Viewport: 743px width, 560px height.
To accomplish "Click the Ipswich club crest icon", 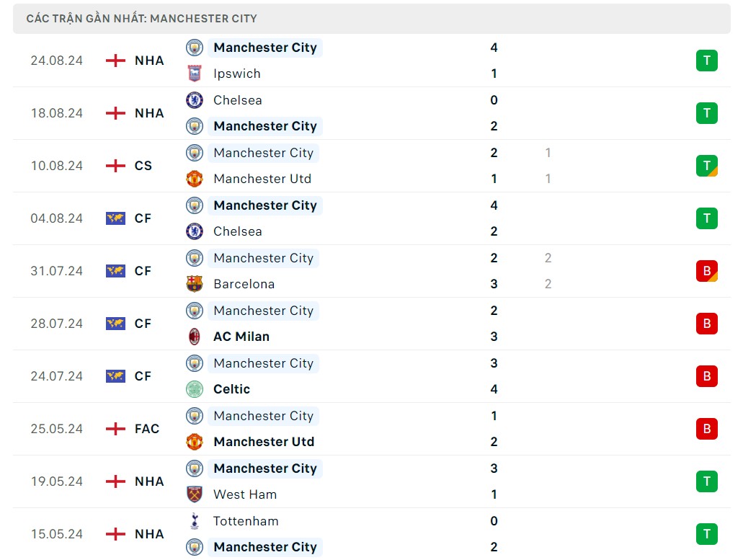I will [x=195, y=74].
